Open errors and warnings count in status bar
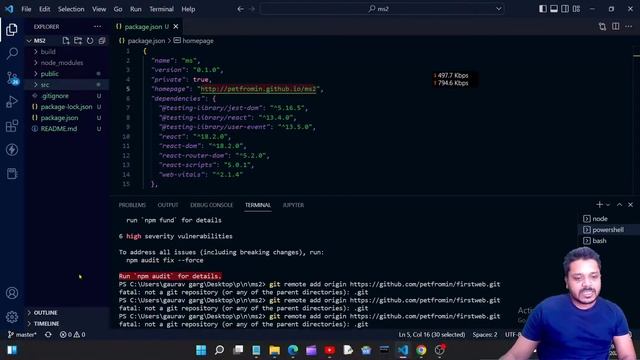640x360 pixels. coord(73,335)
